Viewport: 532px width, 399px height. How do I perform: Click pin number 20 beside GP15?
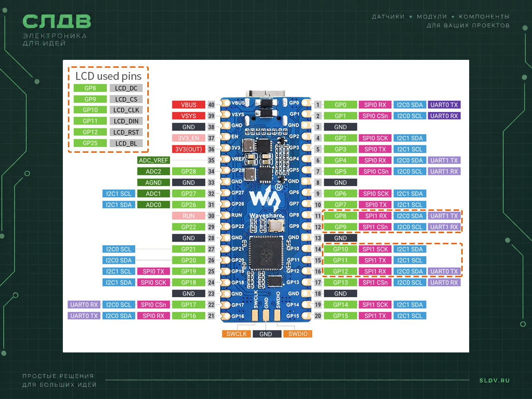pyautogui.click(x=318, y=316)
